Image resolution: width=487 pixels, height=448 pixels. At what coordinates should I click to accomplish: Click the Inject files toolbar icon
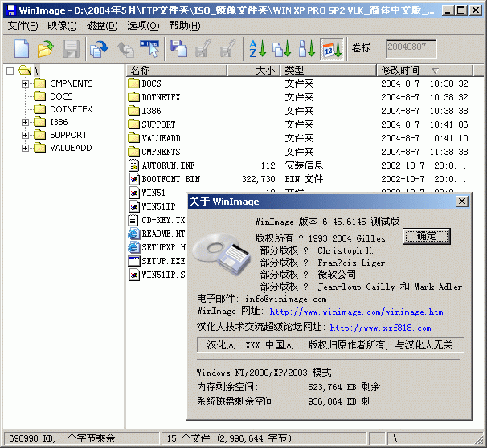pyautogui.click(x=178, y=49)
